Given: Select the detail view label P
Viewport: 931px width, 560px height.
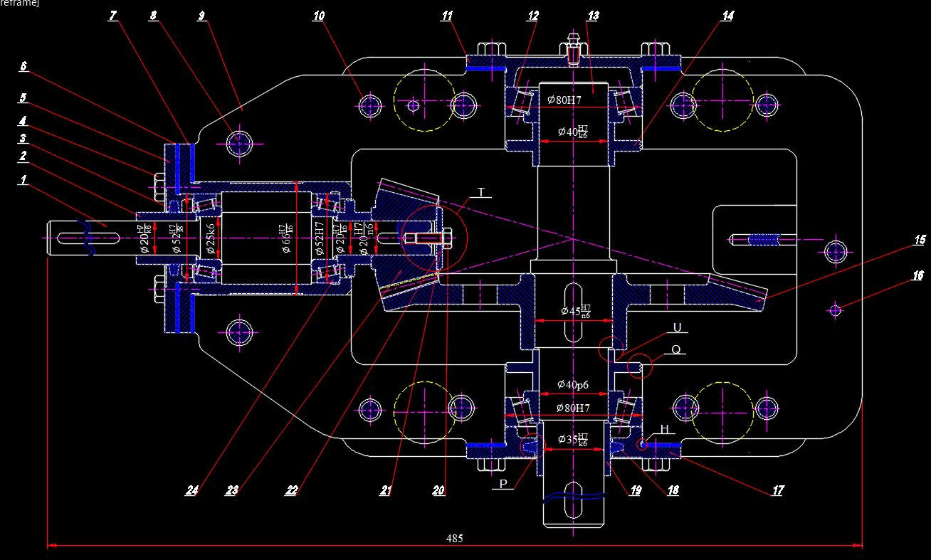Looking at the screenshot, I should click(x=502, y=484).
